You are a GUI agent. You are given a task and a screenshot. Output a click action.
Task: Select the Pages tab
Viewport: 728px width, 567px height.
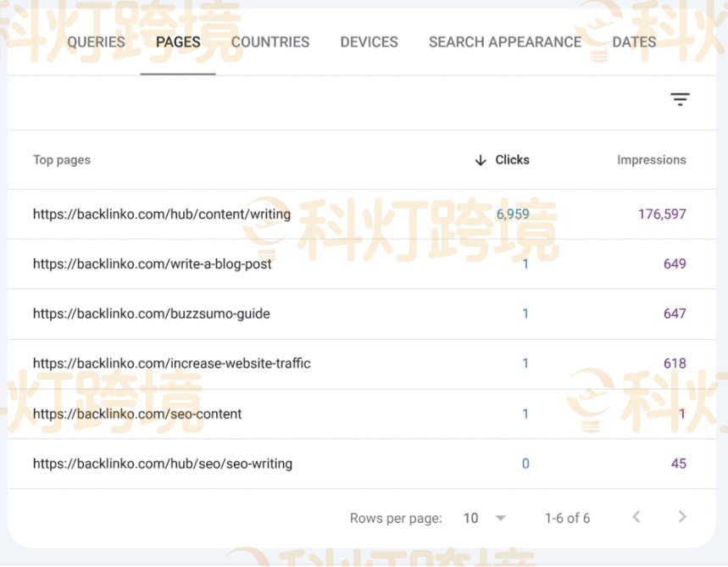tap(178, 42)
